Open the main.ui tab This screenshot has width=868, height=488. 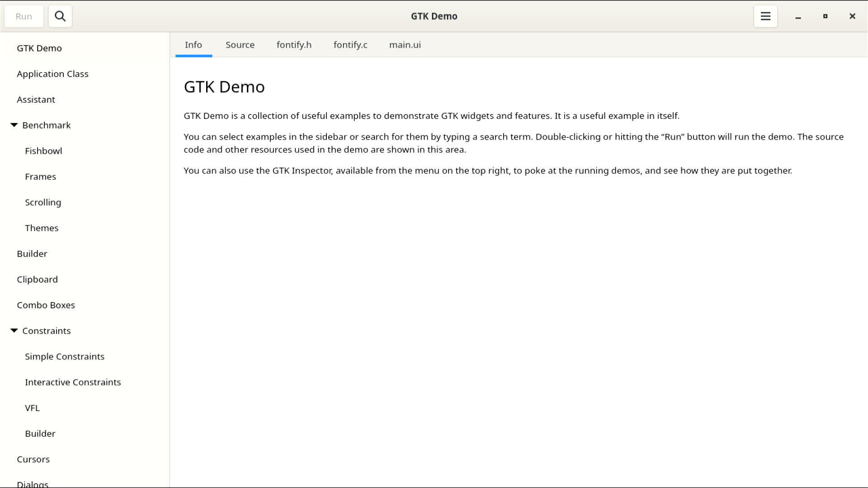click(x=405, y=45)
